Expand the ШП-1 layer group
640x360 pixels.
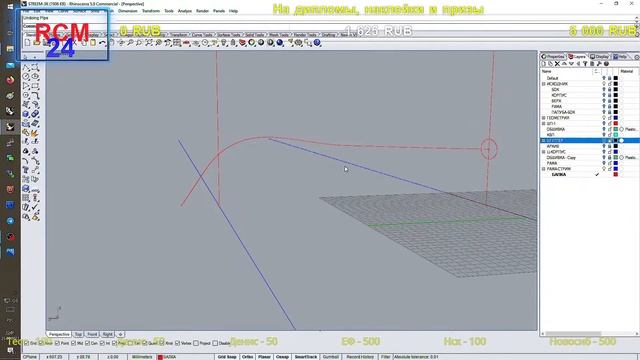point(544,123)
